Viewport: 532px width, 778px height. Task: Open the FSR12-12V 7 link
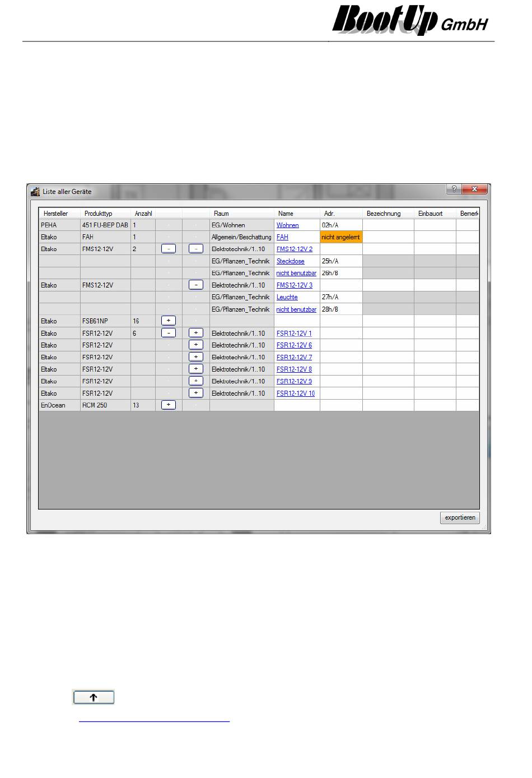(x=294, y=357)
